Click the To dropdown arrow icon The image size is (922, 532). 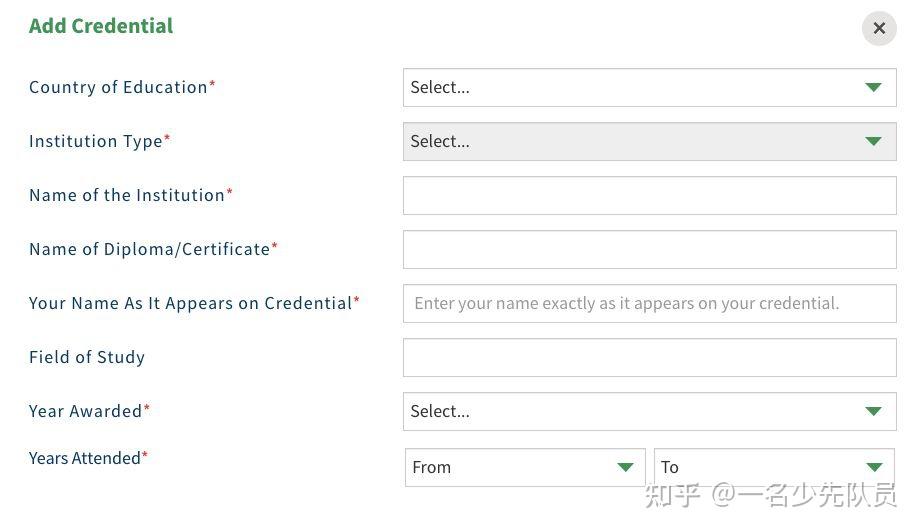point(874,468)
